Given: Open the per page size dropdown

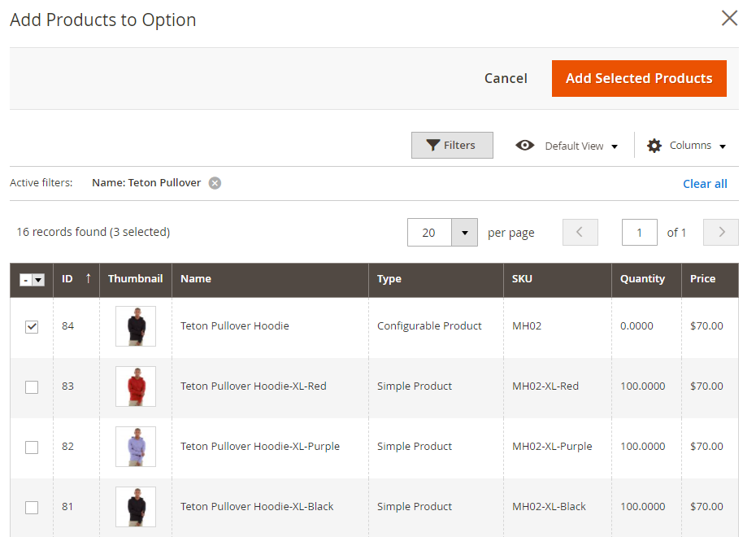Looking at the screenshot, I should (x=464, y=233).
